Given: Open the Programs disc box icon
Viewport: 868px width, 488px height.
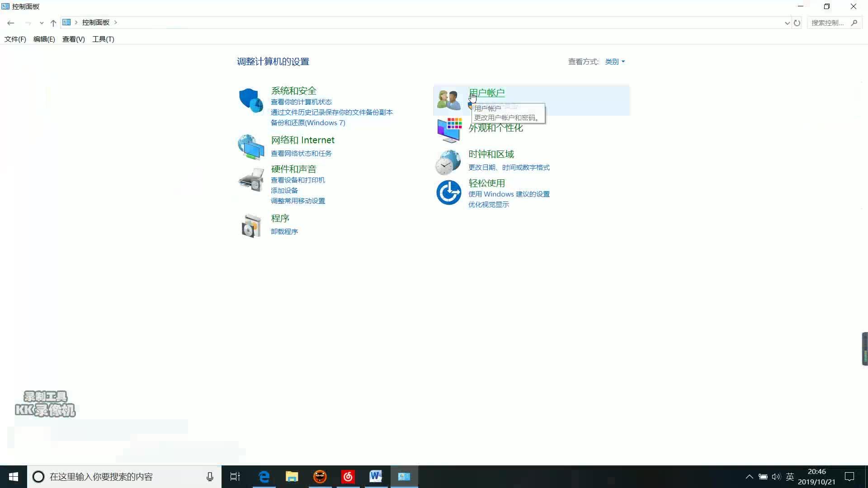Looking at the screenshot, I should pyautogui.click(x=251, y=225).
